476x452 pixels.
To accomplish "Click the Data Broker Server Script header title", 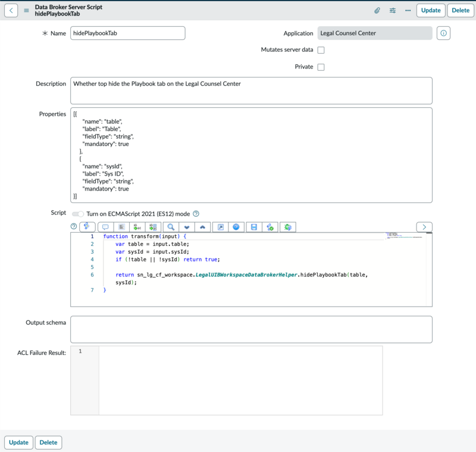I will 68,7.
